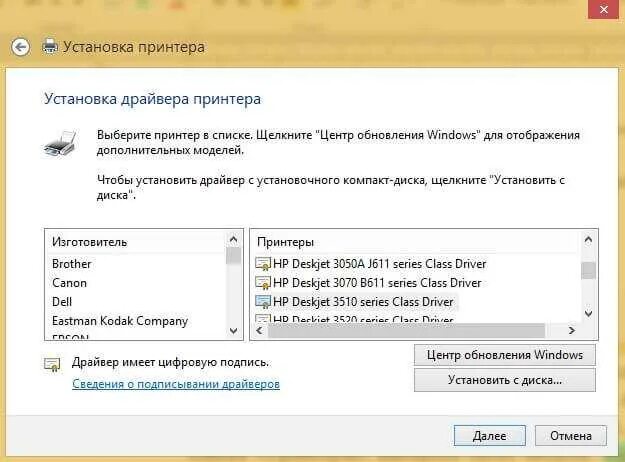Select Eastman Kodak Company manufacturer
This screenshot has height=462, width=625.
[x=120, y=321]
